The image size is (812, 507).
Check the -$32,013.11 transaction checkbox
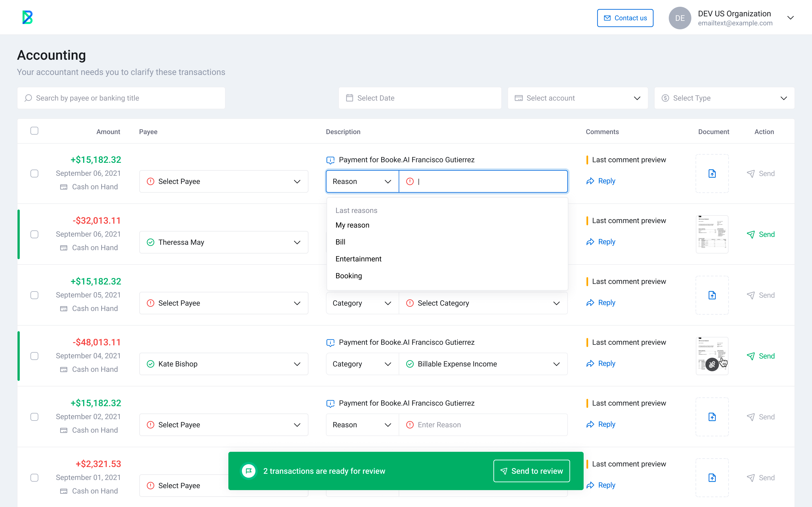34,234
